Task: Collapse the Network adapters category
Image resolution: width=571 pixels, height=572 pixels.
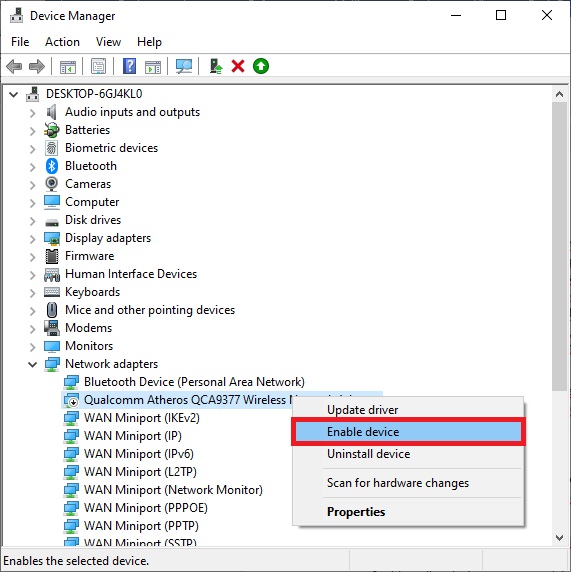Action: pyautogui.click(x=32, y=364)
